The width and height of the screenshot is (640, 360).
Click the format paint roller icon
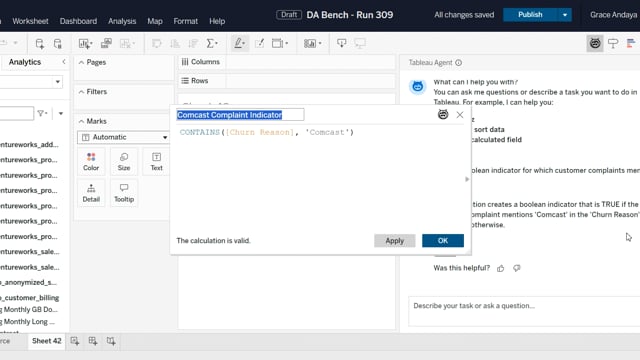click(613, 43)
